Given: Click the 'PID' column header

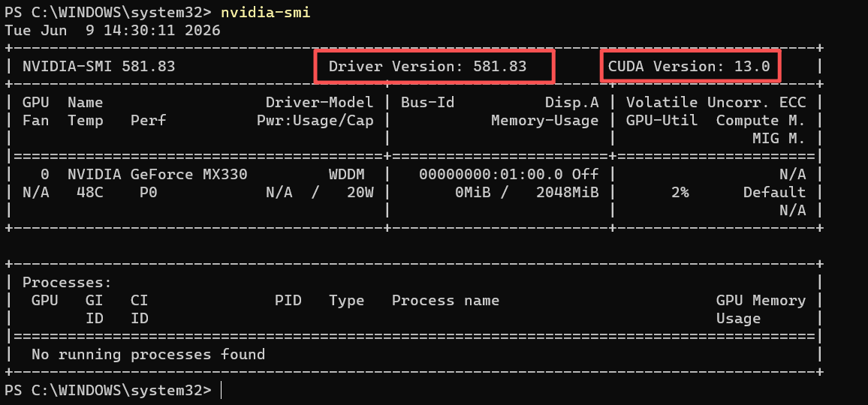Looking at the screenshot, I should pos(288,301).
